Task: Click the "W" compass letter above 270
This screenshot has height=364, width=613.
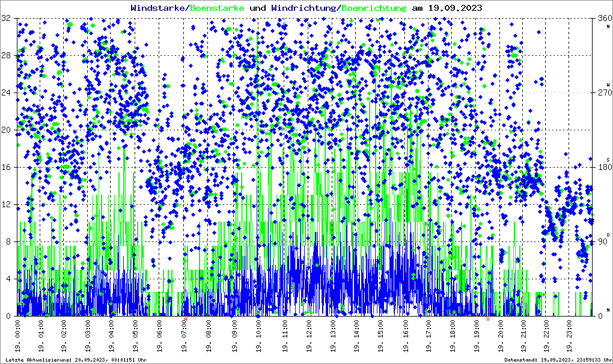Action: tap(608, 84)
